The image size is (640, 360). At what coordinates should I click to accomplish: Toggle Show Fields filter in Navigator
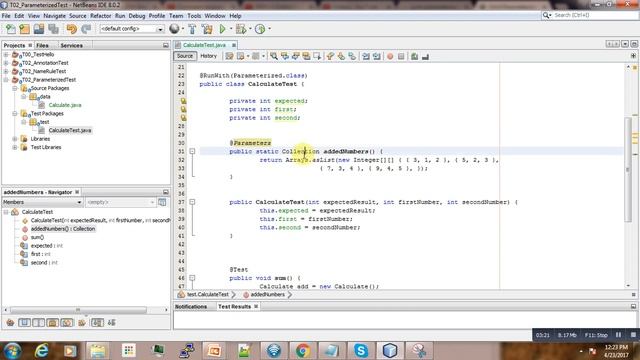(x=24, y=322)
